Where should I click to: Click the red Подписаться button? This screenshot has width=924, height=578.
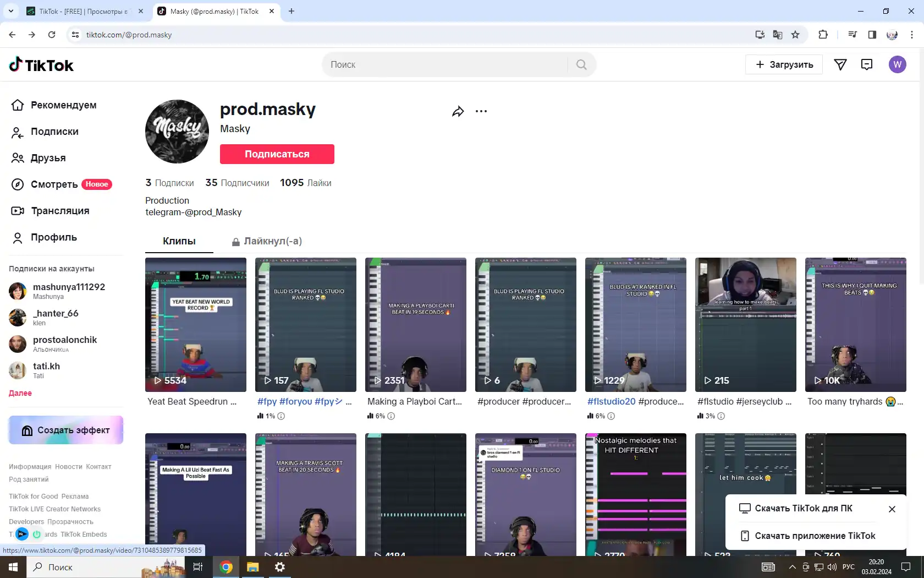coord(277,154)
